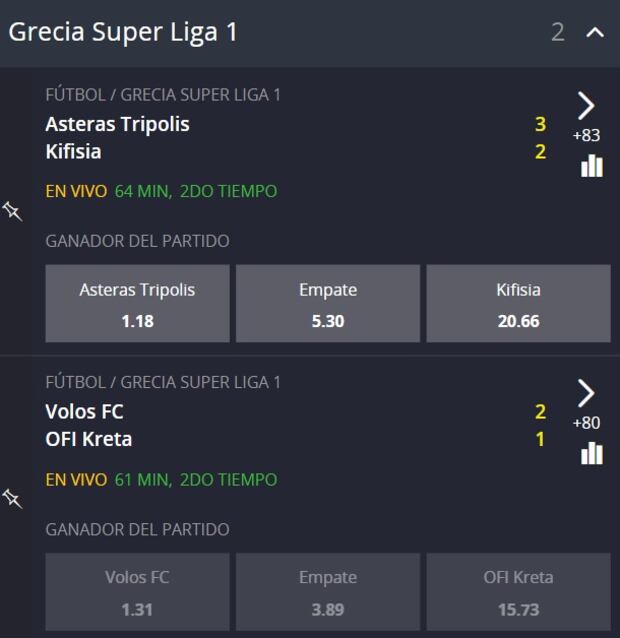Show +83 more markets
The width and height of the screenshot is (620, 638).
click(587, 136)
